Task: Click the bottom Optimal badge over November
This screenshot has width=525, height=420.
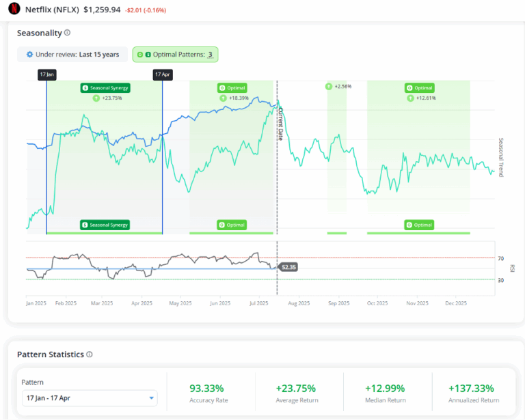Action: [419, 225]
